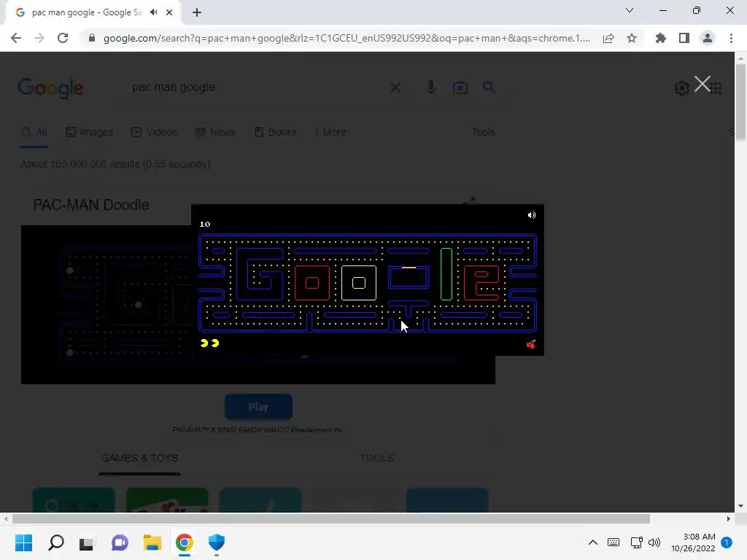Click the browser back arrow

point(16,38)
